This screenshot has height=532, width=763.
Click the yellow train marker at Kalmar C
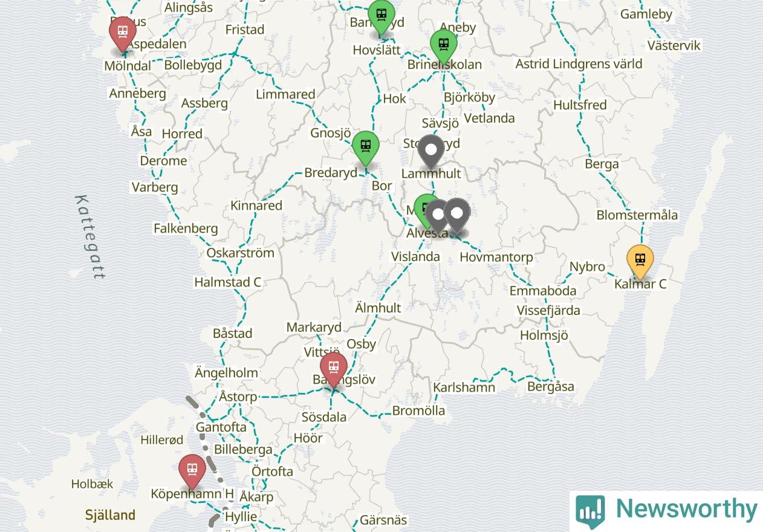click(640, 262)
